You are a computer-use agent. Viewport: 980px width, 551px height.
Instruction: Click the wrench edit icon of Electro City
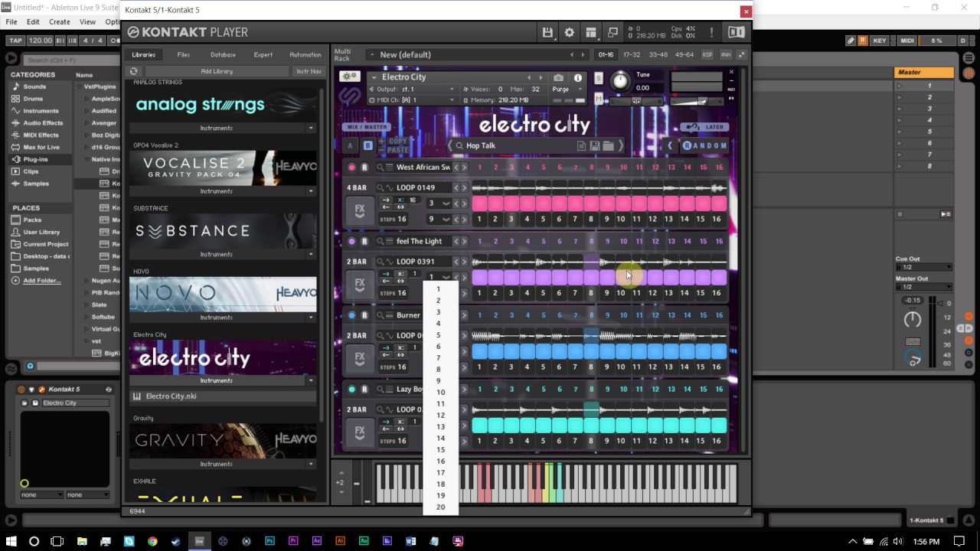tap(350, 77)
